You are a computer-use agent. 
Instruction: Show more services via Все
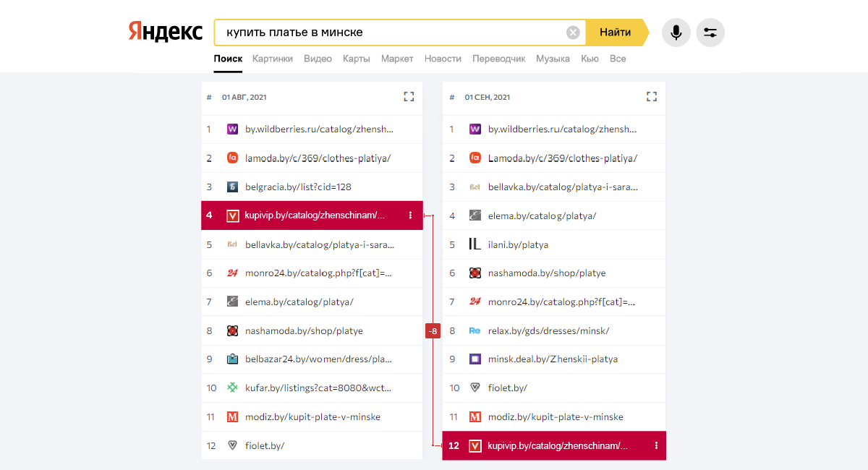(618, 59)
